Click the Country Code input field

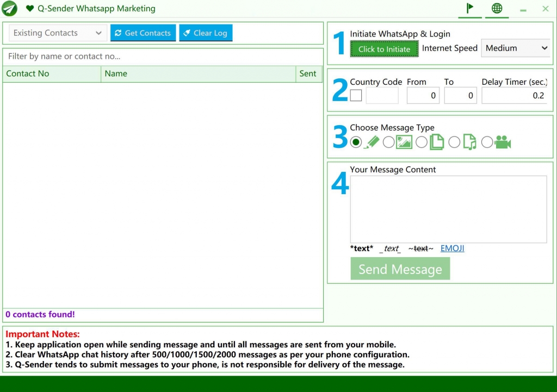[382, 95]
